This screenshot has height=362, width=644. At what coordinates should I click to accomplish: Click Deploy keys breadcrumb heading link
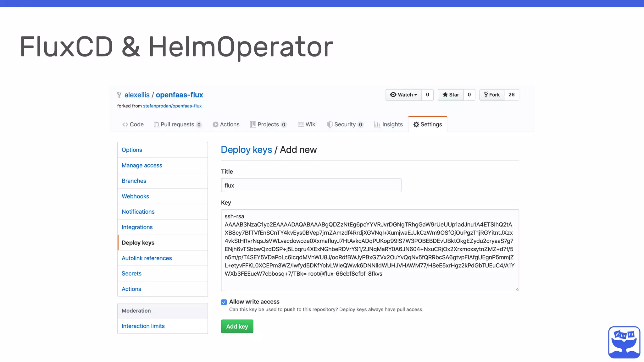pyautogui.click(x=247, y=150)
